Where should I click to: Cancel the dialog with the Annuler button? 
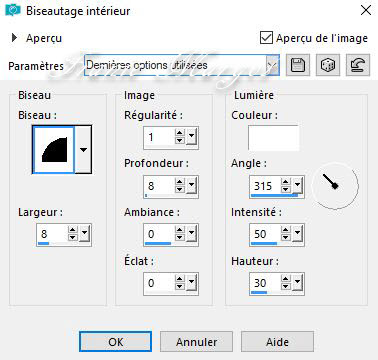pyautogui.click(x=196, y=341)
